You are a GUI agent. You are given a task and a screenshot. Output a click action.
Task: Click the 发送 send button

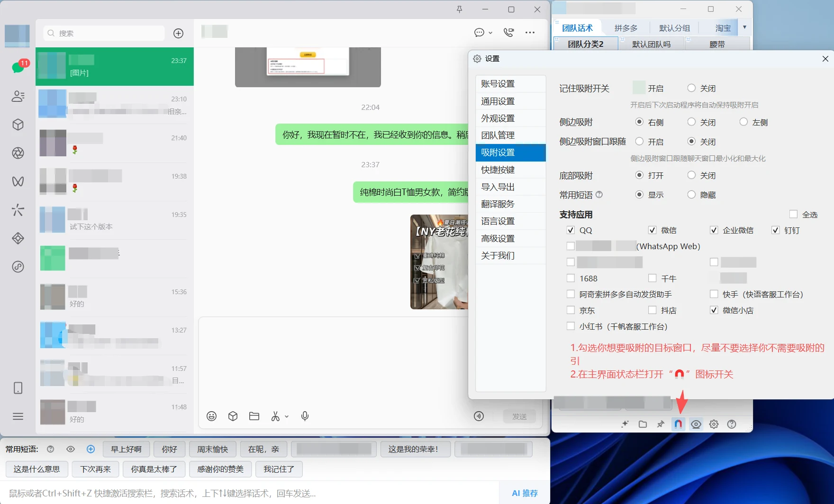pos(519,416)
